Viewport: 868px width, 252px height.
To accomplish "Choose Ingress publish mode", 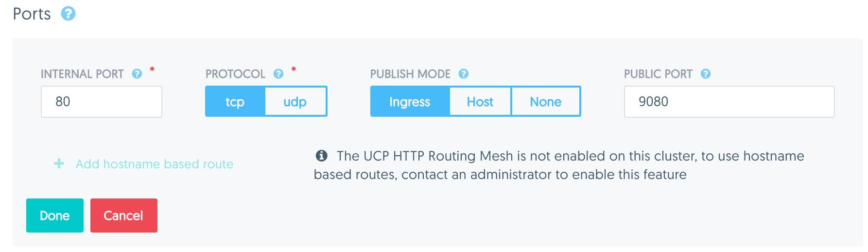I will [x=410, y=101].
